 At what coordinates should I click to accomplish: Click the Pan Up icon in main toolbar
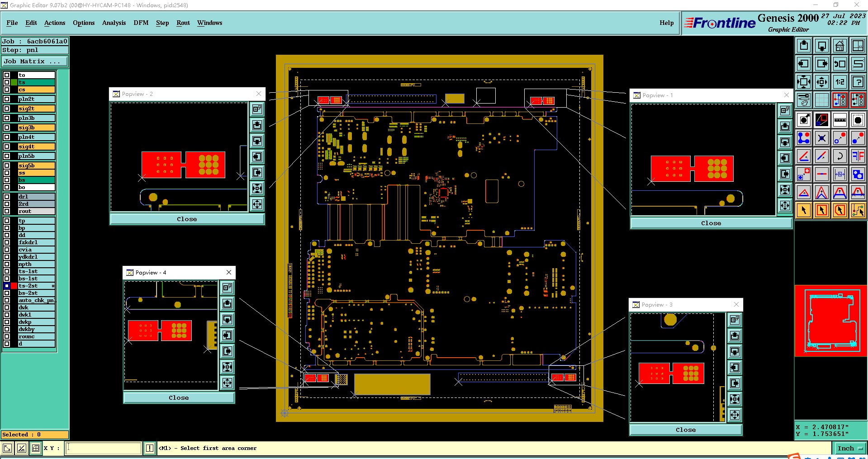click(804, 46)
